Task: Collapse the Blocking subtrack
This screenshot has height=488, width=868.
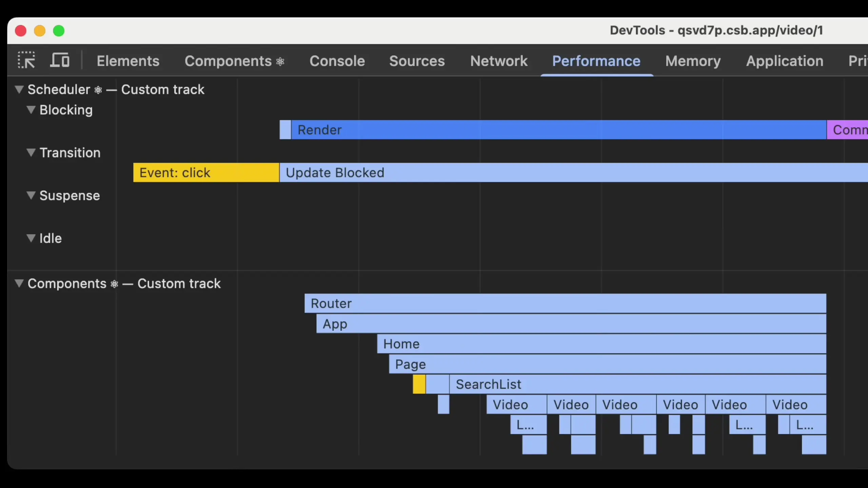Action: click(31, 110)
